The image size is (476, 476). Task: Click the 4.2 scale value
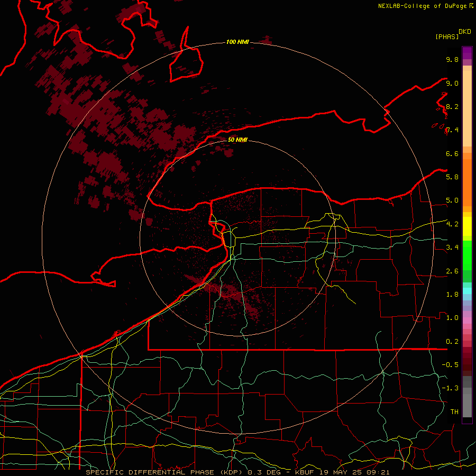click(452, 224)
